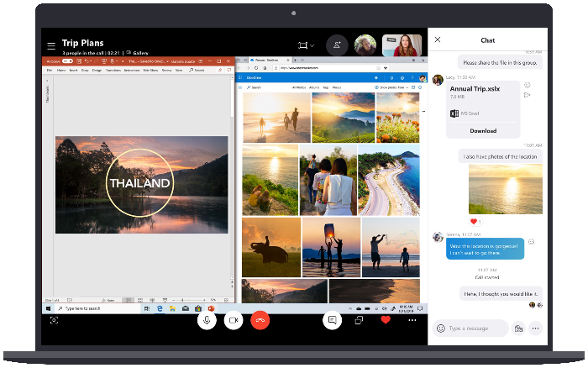The image size is (588, 368).
Task: Select the Places tab in OneDrive
Action: [x=337, y=87]
